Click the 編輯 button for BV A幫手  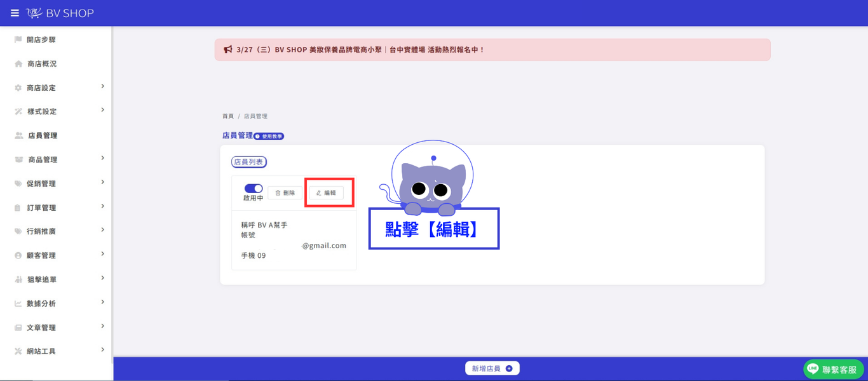(326, 192)
